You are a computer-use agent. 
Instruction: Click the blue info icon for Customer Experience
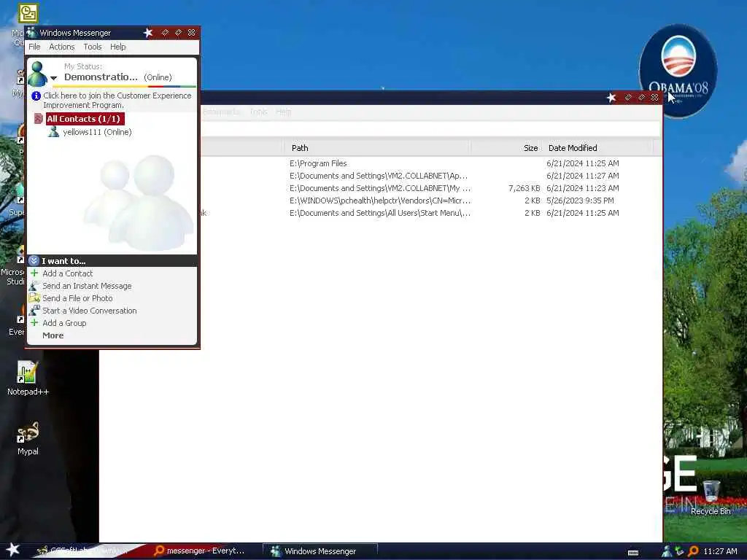tap(36, 96)
